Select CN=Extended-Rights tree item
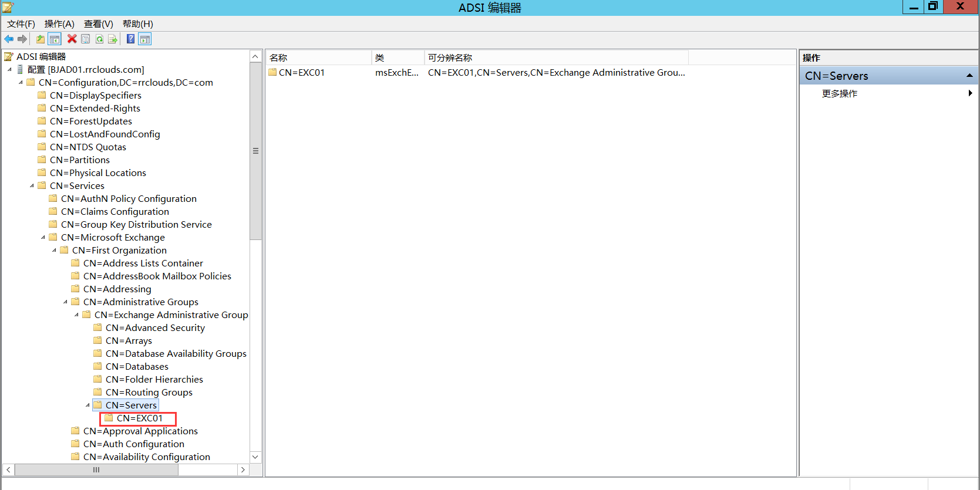Screen dimensions: 980x490 [95, 108]
